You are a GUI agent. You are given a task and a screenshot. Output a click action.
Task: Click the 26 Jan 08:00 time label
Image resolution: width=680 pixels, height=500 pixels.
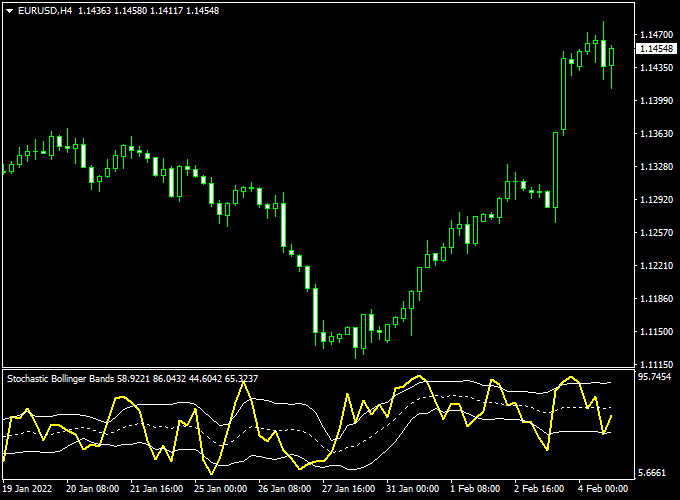284,489
